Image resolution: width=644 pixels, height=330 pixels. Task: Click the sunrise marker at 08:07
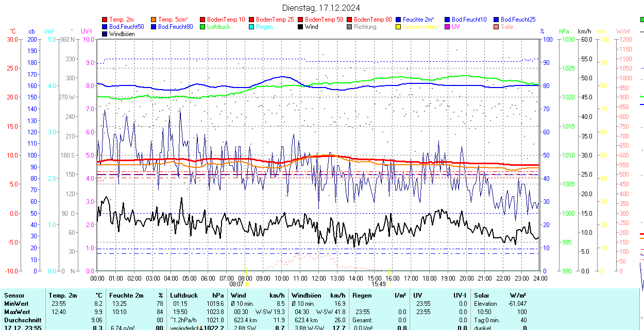(x=247, y=284)
